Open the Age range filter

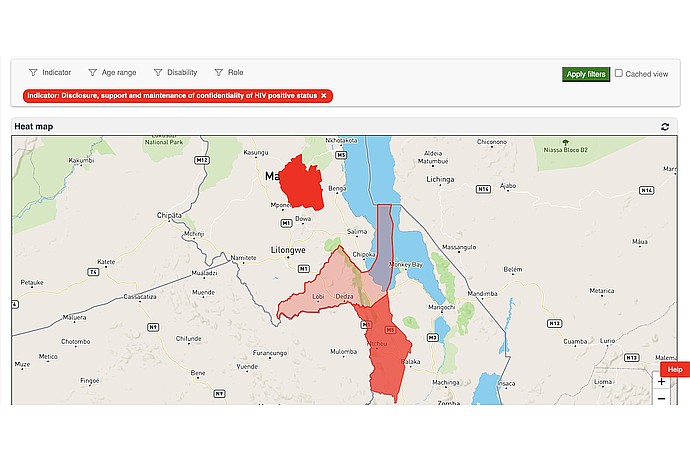pos(112,72)
